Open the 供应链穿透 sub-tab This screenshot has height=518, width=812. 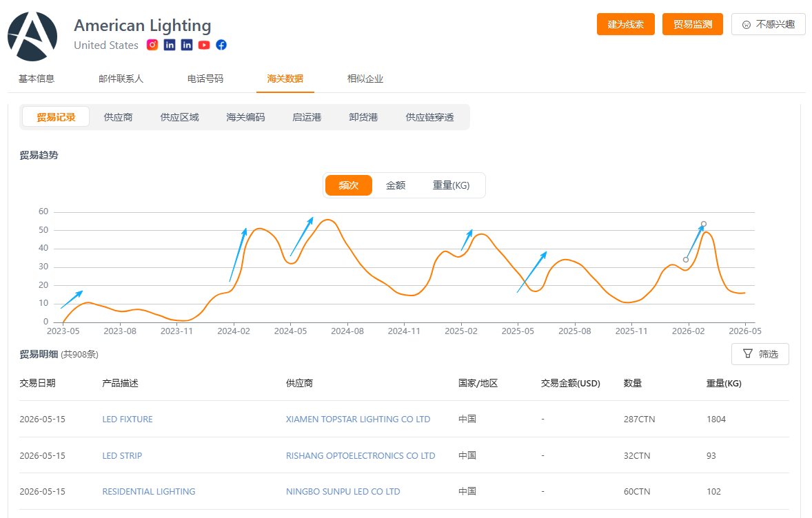click(x=429, y=118)
